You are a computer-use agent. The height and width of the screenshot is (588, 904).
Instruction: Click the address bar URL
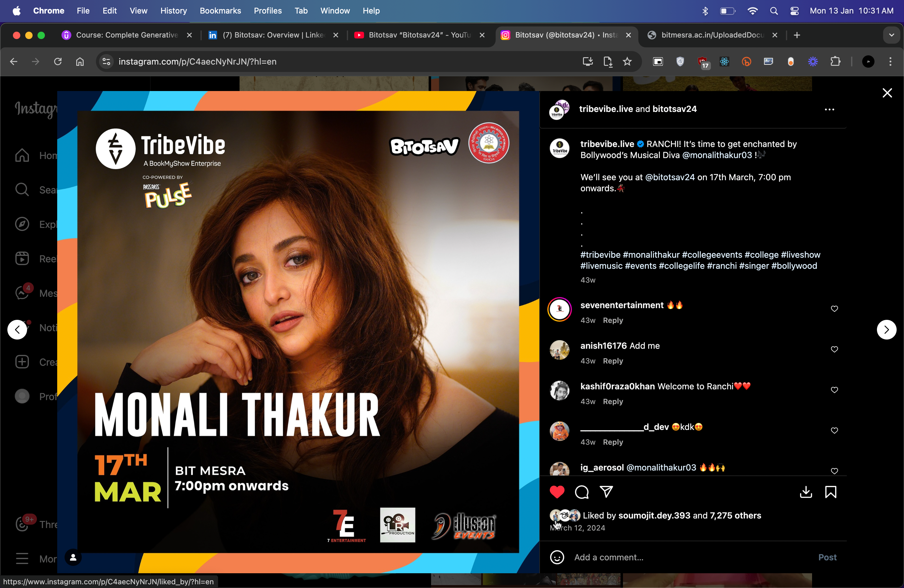pyautogui.click(x=197, y=62)
